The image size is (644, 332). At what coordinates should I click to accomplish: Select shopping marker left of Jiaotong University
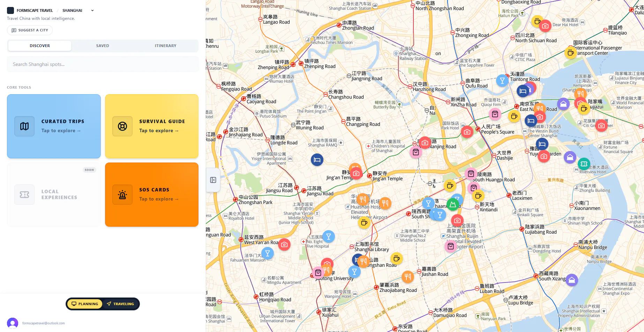coord(318,273)
